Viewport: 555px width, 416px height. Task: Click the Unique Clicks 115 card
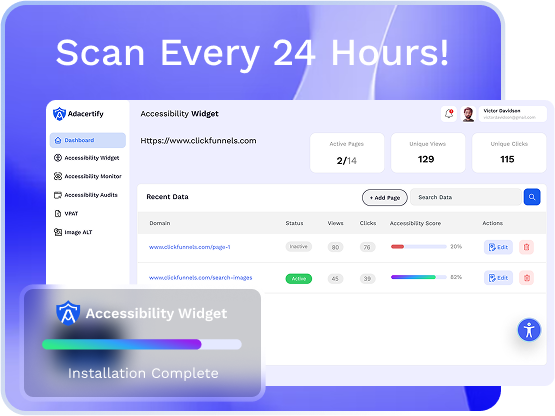[509, 153]
